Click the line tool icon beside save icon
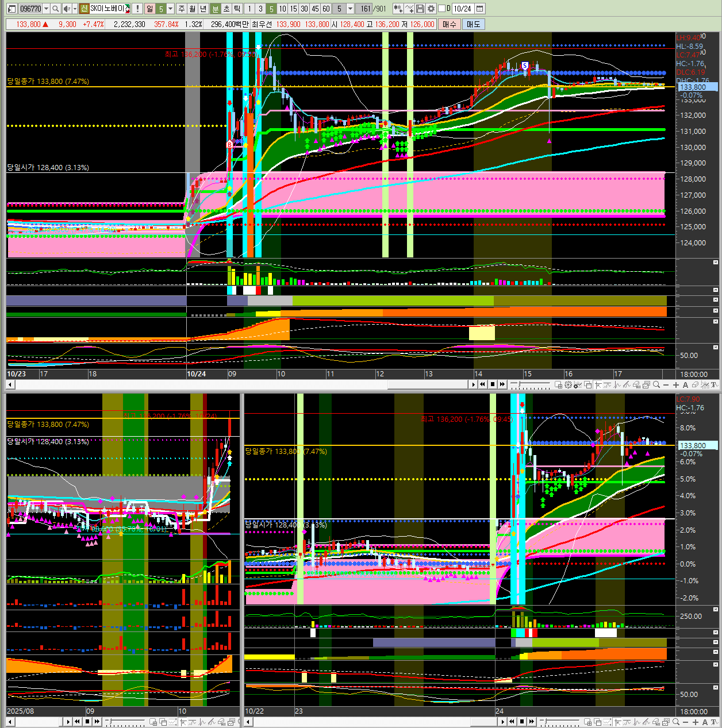Viewport: 722px width, 728px height. tap(409, 9)
